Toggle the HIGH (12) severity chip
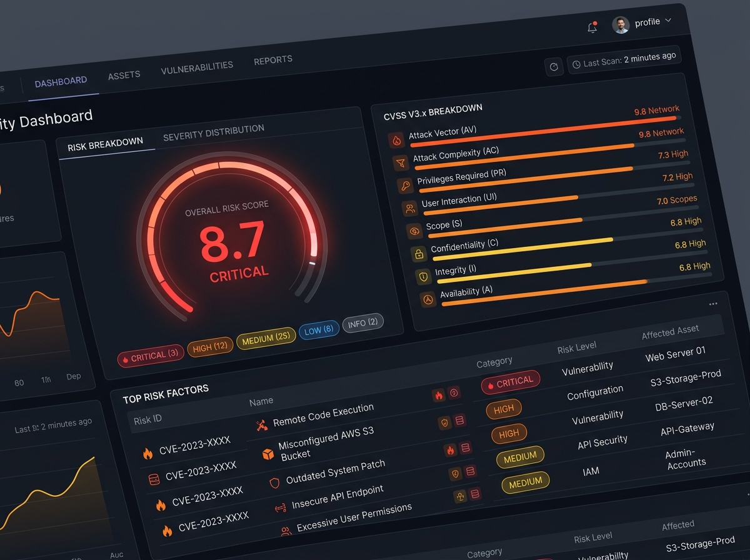 click(x=210, y=347)
